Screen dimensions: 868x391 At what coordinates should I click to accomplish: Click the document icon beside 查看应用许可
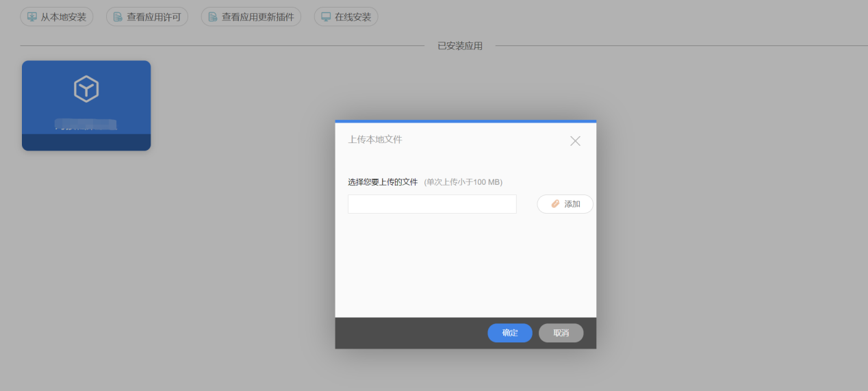tap(118, 17)
